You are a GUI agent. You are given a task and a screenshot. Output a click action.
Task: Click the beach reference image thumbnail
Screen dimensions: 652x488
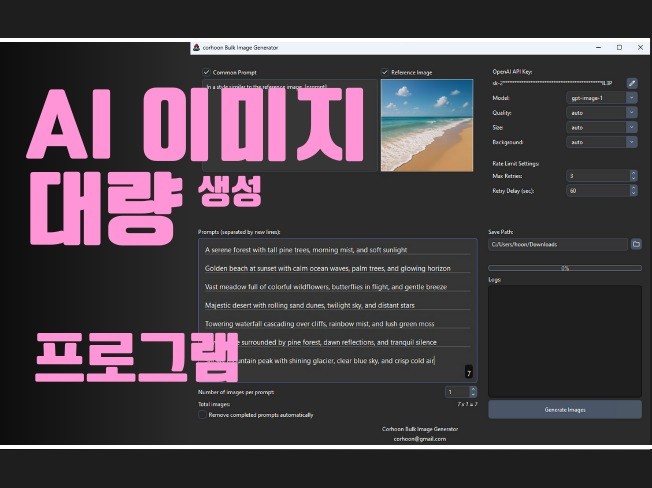point(427,125)
